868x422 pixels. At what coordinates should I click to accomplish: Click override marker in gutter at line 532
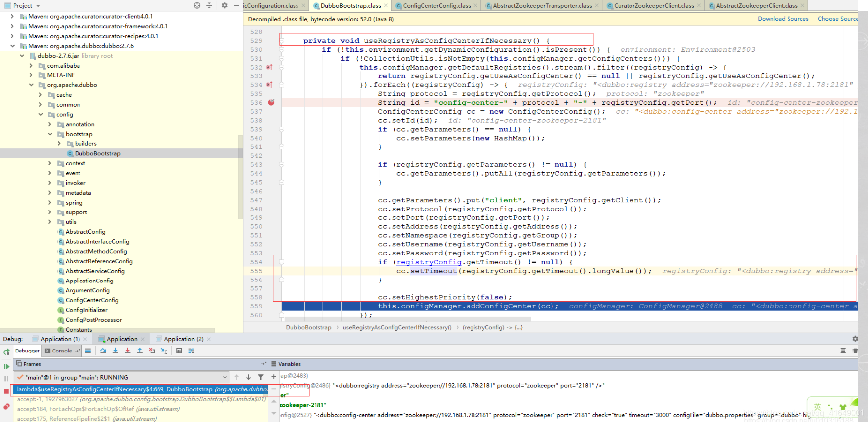coord(269,67)
